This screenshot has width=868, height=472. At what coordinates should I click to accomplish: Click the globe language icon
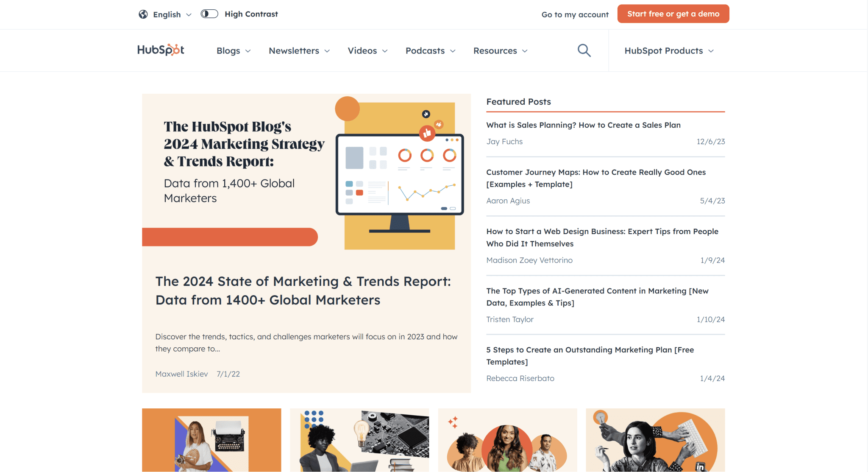pyautogui.click(x=143, y=14)
